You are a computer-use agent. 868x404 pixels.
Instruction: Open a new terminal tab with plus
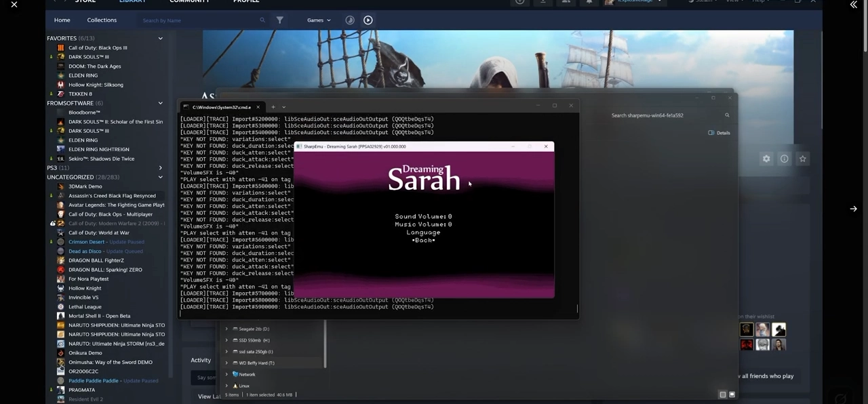[x=273, y=106]
